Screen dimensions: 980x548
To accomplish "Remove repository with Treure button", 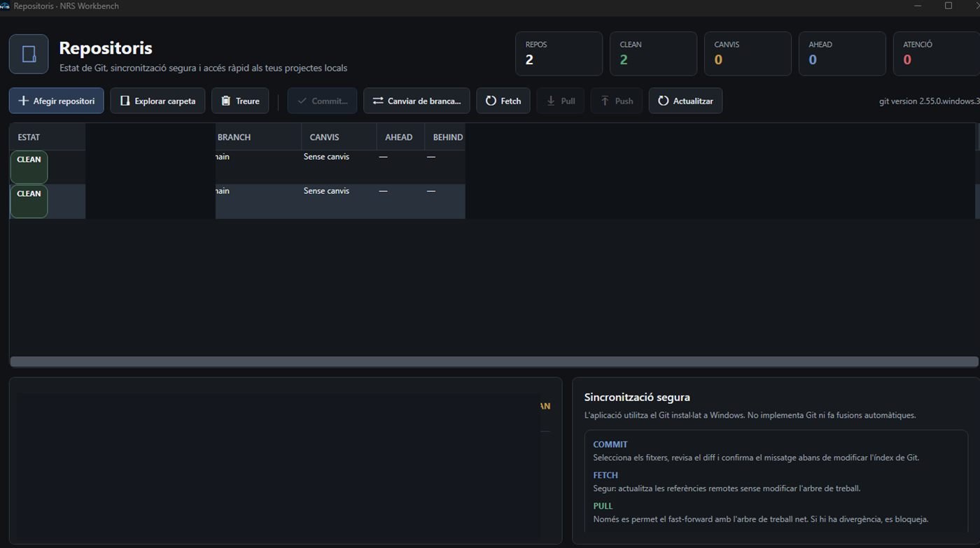I will [240, 101].
